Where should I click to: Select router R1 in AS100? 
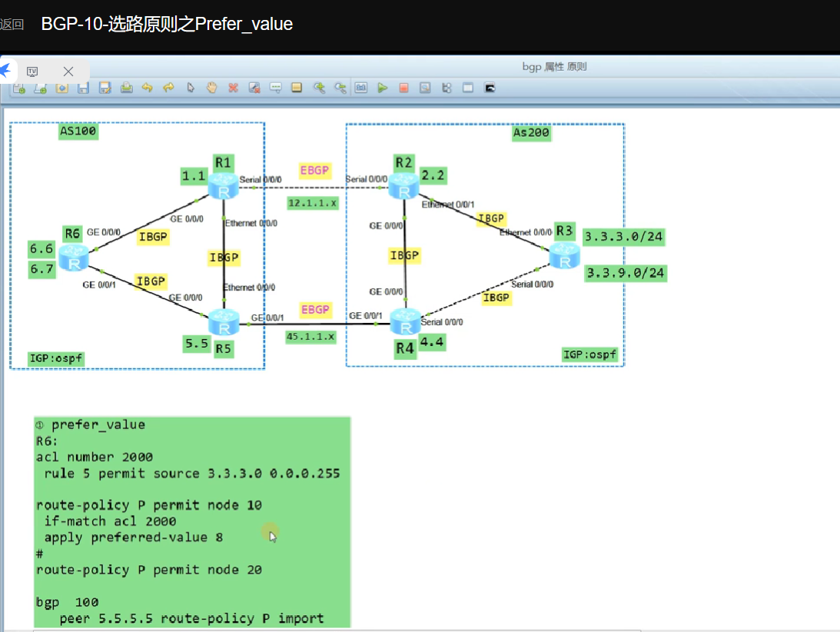click(222, 187)
